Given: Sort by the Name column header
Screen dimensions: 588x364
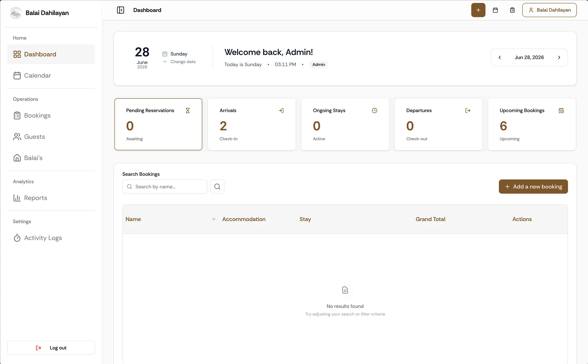Looking at the screenshot, I should click(x=133, y=219).
